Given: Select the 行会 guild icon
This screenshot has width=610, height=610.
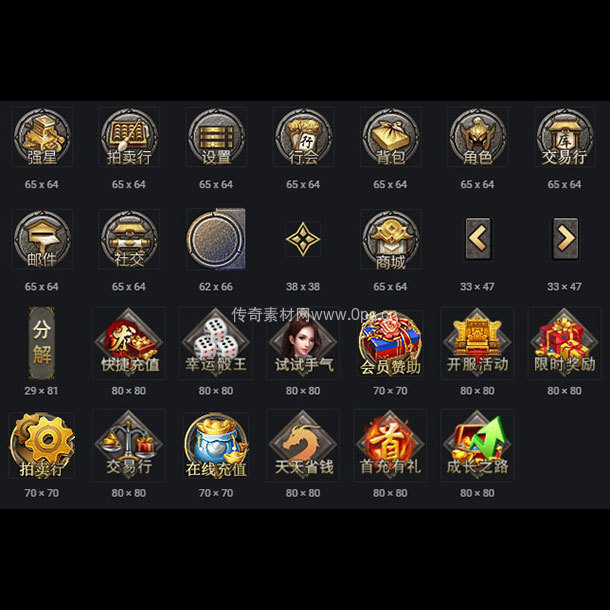Looking at the screenshot, I should coord(303,137).
